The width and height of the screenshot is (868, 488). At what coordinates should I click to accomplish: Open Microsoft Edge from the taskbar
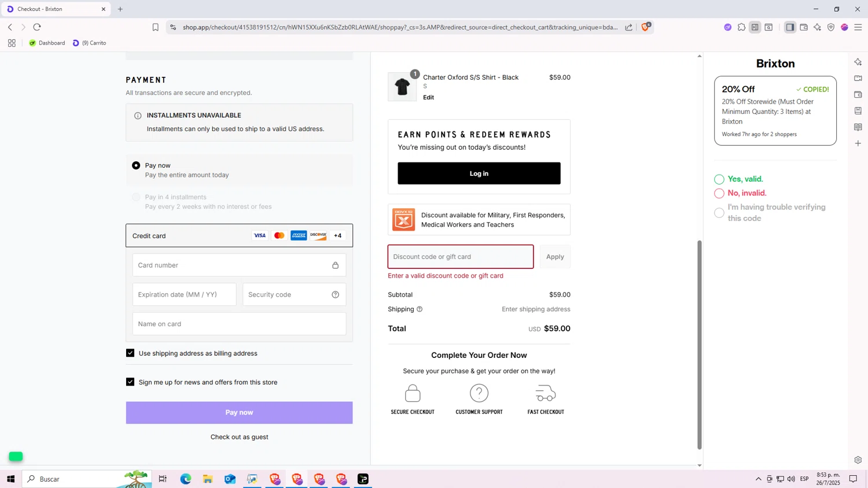pos(186,479)
